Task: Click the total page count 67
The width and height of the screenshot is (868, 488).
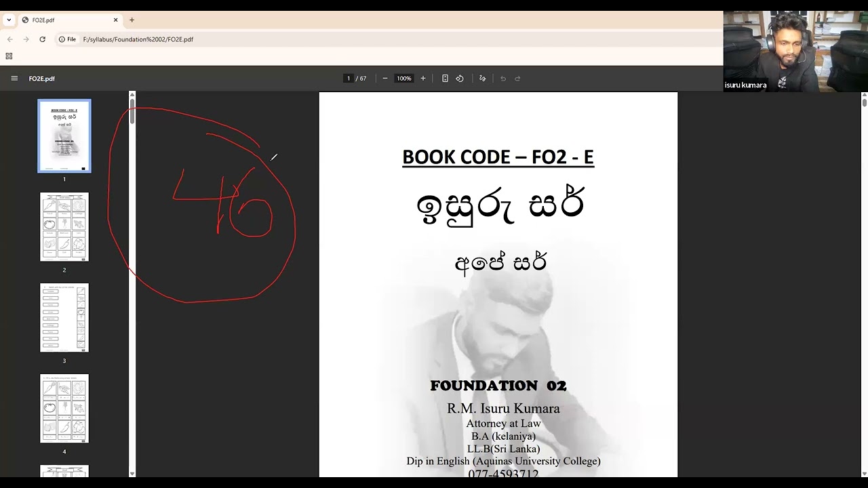Action: point(363,79)
